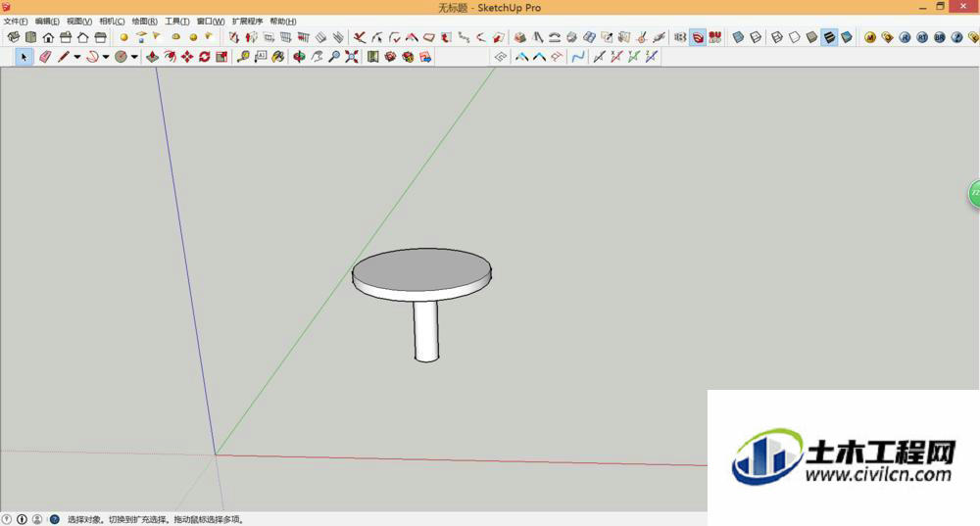Image resolution: width=980 pixels, height=526 pixels.
Task: Open the 工具(T) menu
Action: [176, 22]
